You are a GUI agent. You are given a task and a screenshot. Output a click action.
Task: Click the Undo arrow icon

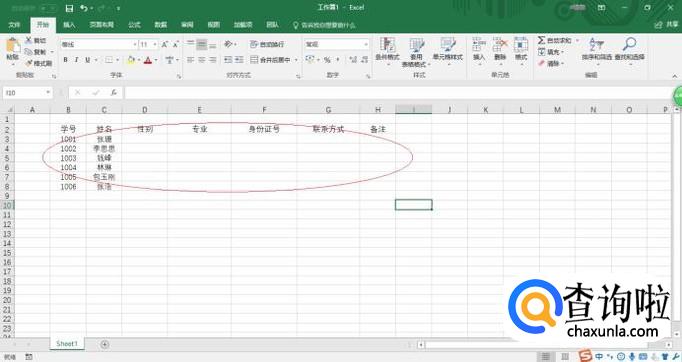click(84, 8)
